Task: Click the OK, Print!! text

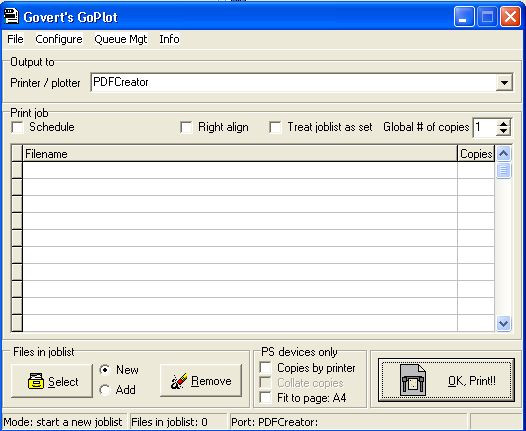Action: click(472, 381)
